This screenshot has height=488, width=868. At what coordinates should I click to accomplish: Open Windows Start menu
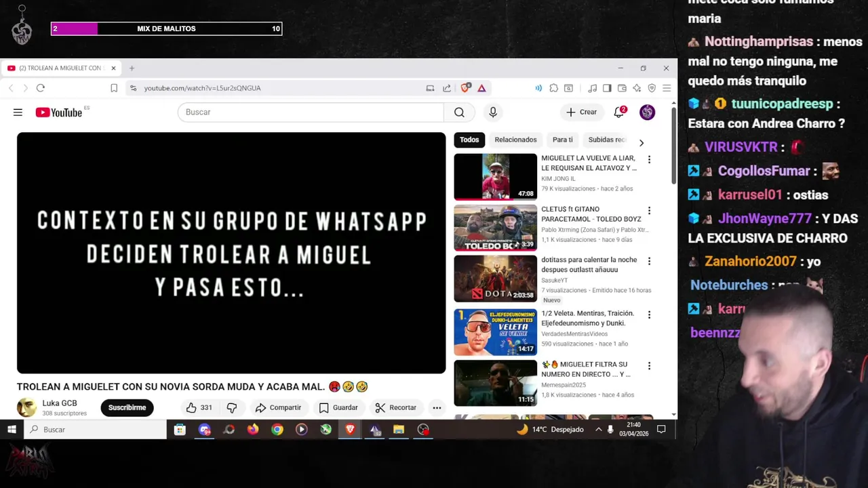(x=12, y=429)
